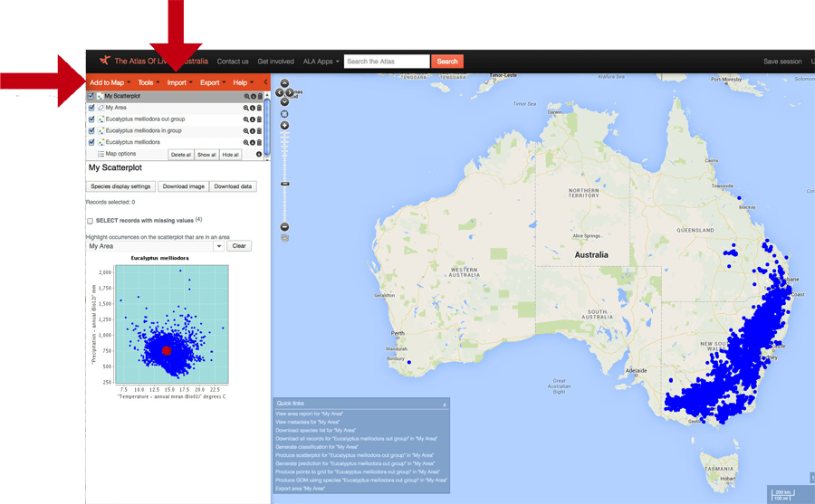Toggle the plain Eucalyptus melliodora layer checkbox
The width and height of the screenshot is (815, 504).
[x=91, y=142]
